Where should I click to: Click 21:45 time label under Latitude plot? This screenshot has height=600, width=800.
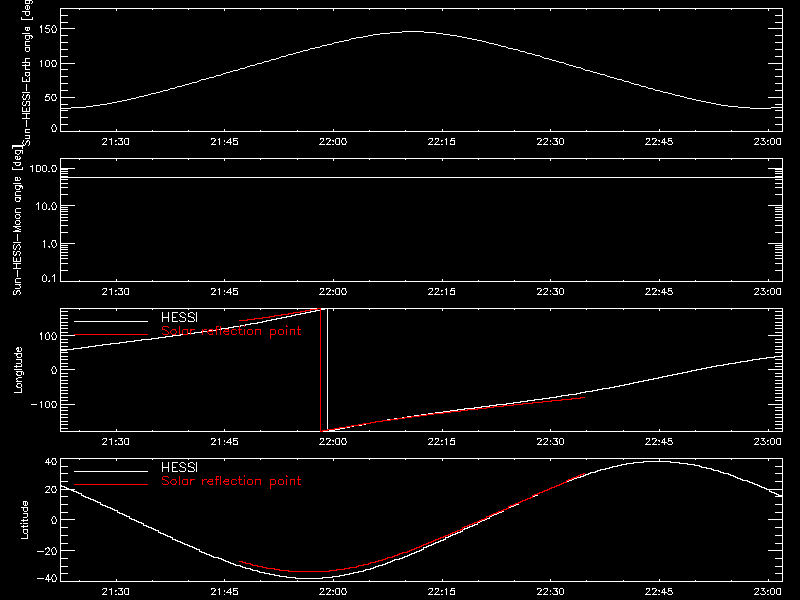click(224, 592)
